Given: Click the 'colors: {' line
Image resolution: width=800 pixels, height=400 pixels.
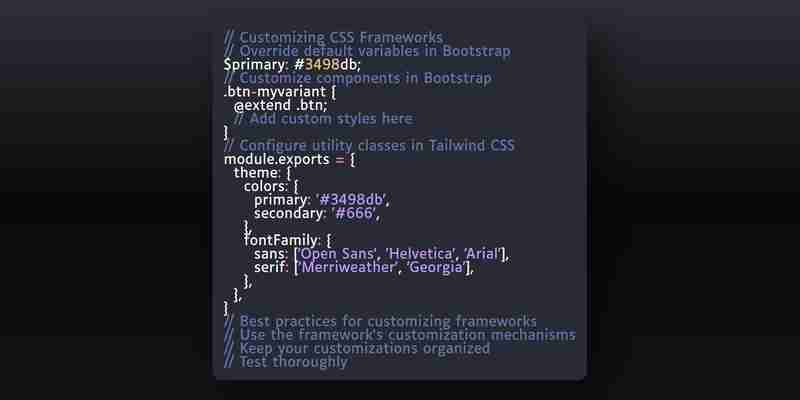Looking at the screenshot, I should (271, 186).
